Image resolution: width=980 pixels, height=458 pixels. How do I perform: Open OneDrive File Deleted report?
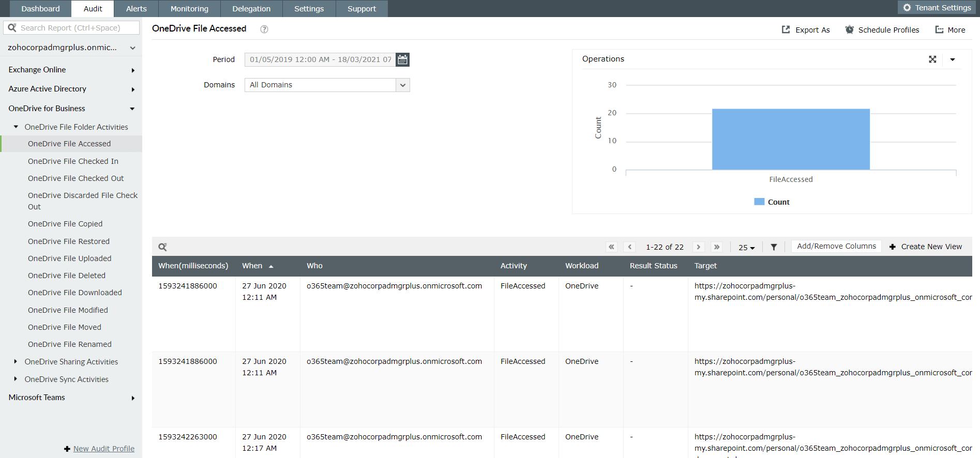[67, 276]
